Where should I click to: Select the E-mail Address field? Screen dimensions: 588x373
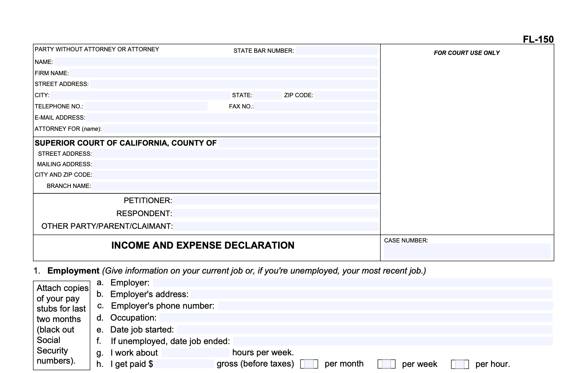[x=232, y=117]
